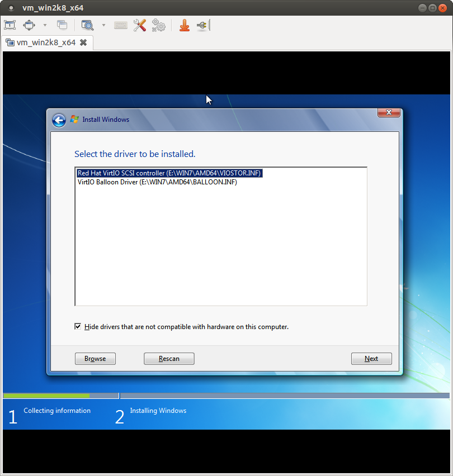This screenshot has width=453, height=476.
Task: Click the Collecting information progress bar
Action: coord(60,396)
